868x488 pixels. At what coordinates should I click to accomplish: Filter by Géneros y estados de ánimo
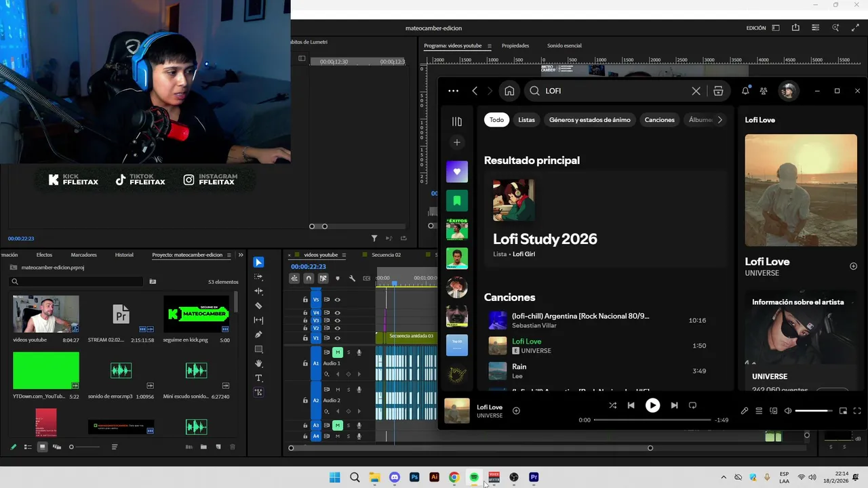click(590, 120)
